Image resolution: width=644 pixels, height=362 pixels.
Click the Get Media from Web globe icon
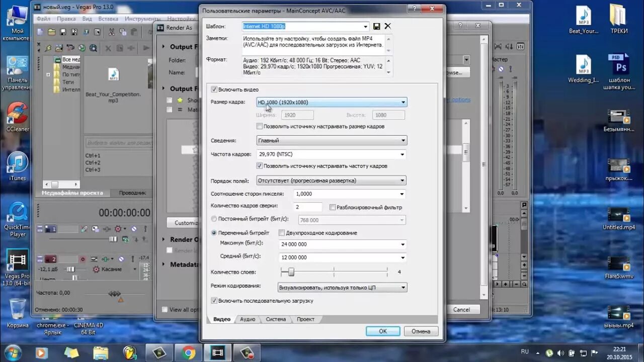[82, 48]
